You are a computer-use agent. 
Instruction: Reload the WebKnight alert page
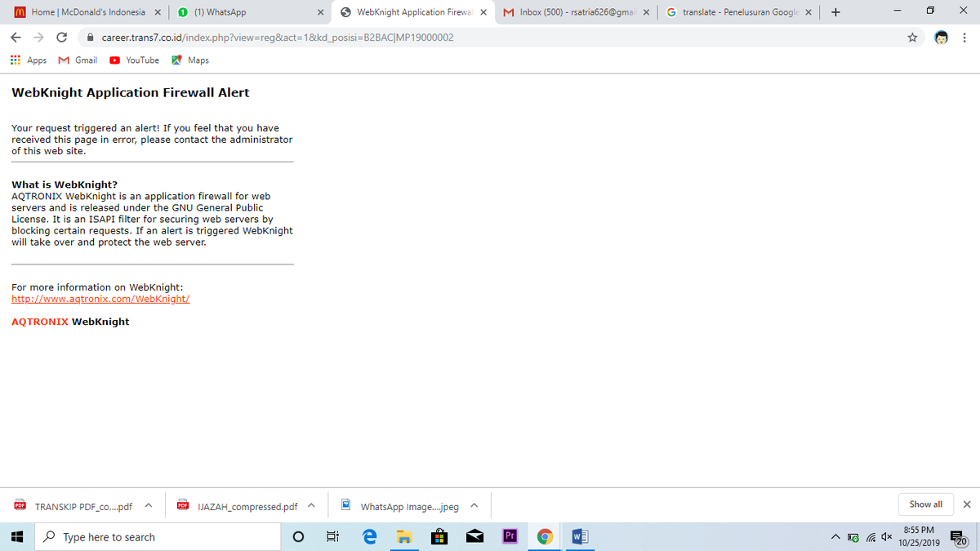coord(61,38)
